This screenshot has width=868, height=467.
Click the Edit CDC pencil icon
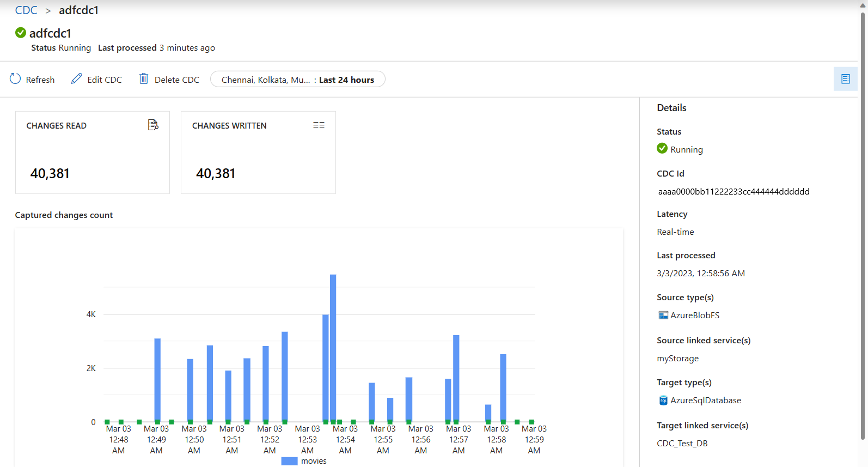click(x=77, y=79)
